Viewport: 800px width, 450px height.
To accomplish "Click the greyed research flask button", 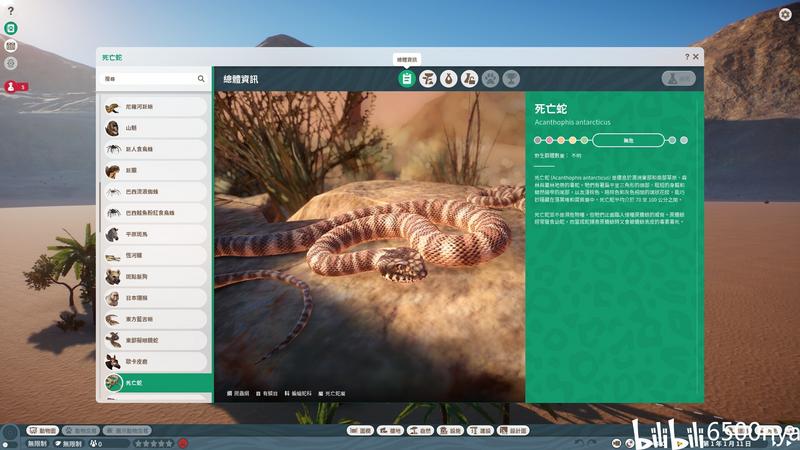I will pos(679,79).
